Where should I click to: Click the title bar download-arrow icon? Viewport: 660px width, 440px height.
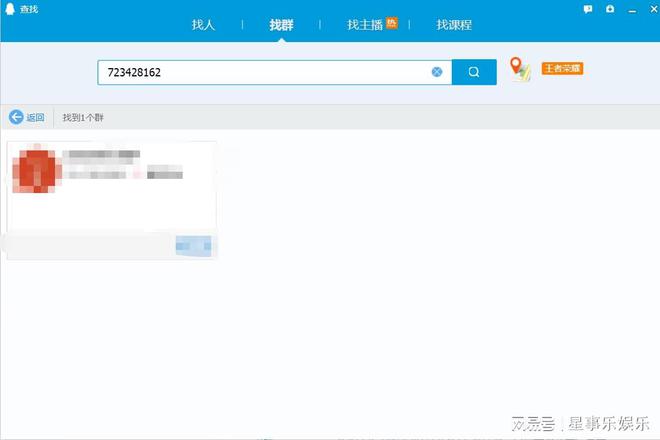pos(610,8)
